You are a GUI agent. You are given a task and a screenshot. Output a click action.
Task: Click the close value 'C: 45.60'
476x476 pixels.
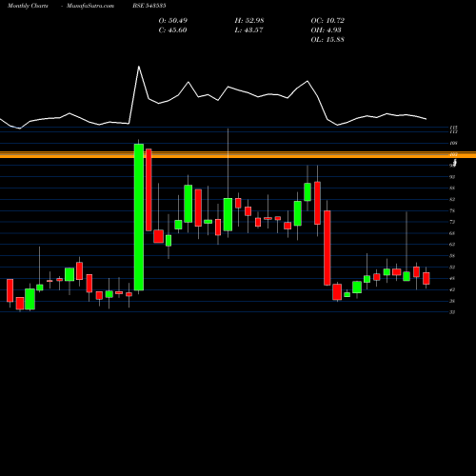(172, 30)
